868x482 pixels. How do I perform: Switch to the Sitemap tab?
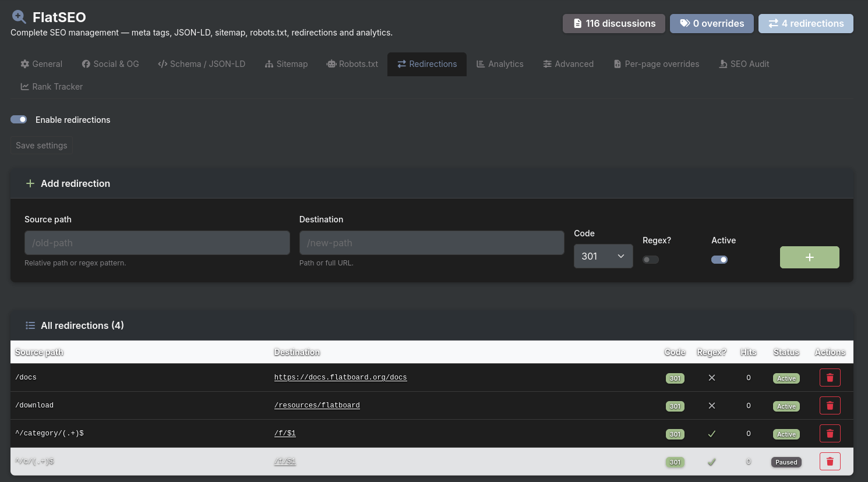[x=286, y=64]
